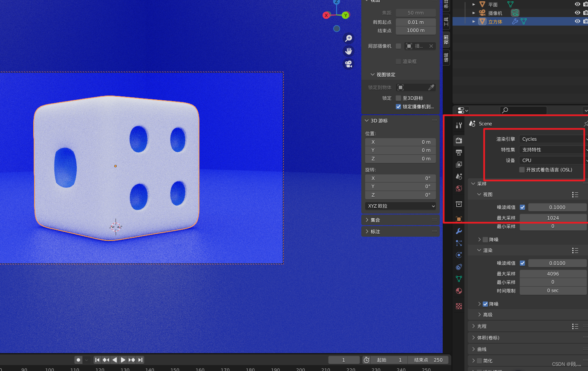The image size is (588, 371).
Task: Open the Output properties printer icon
Action: pyautogui.click(x=459, y=152)
